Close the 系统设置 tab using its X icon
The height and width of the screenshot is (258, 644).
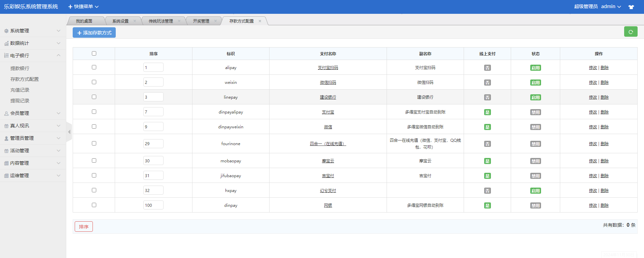(x=135, y=21)
